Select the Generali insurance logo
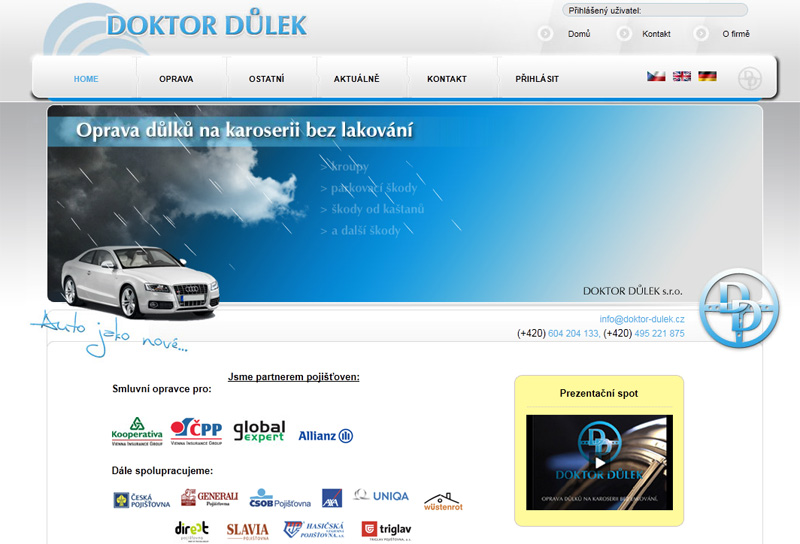This screenshot has width=800, height=544. pos(209,497)
